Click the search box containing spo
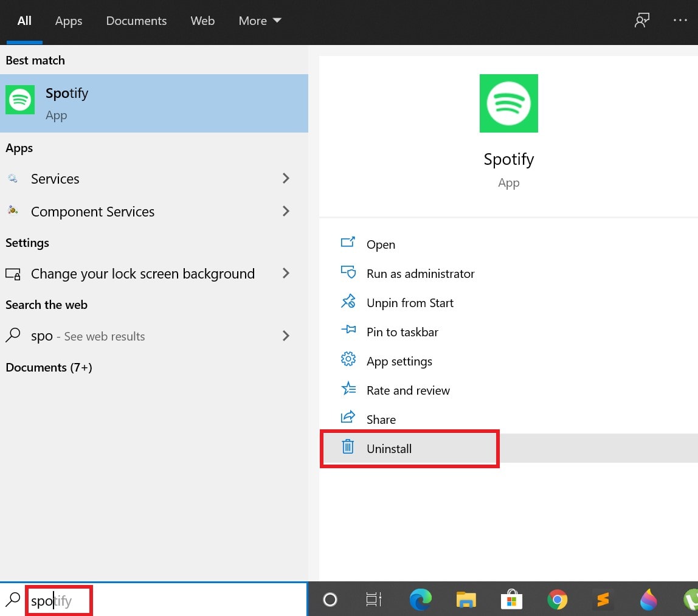The image size is (698, 616). pyautogui.click(x=58, y=601)
